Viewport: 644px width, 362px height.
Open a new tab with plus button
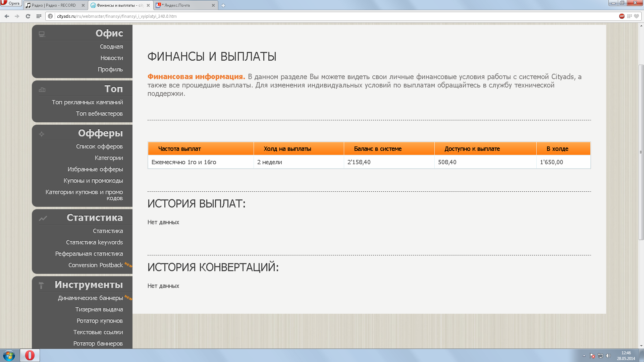click(223, 5)
